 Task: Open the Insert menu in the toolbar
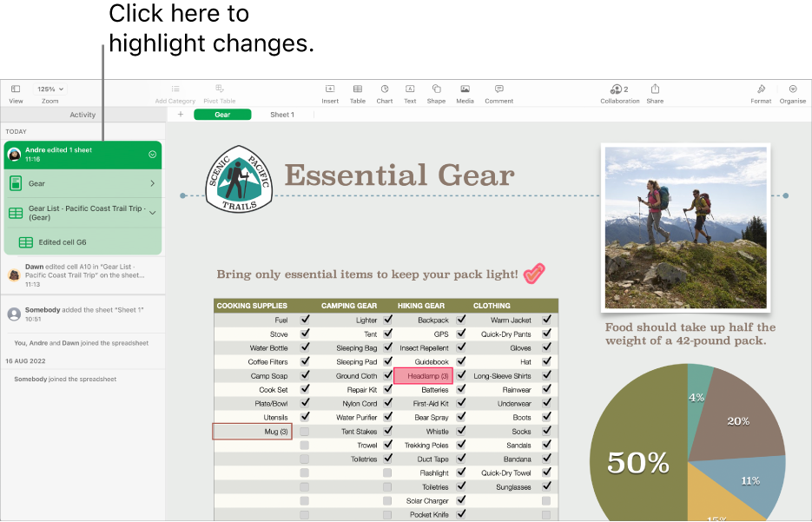point(330,91)
